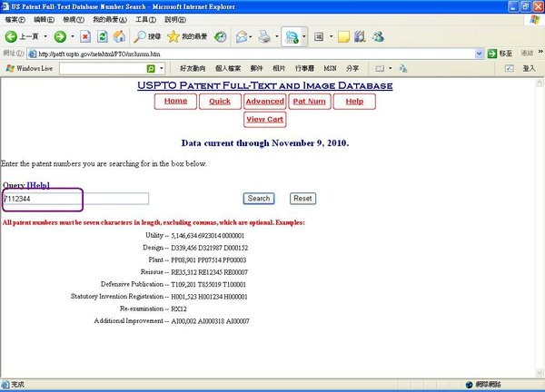
Task: Click the checkmark icon near 登入
Action: tap(510, 68)
